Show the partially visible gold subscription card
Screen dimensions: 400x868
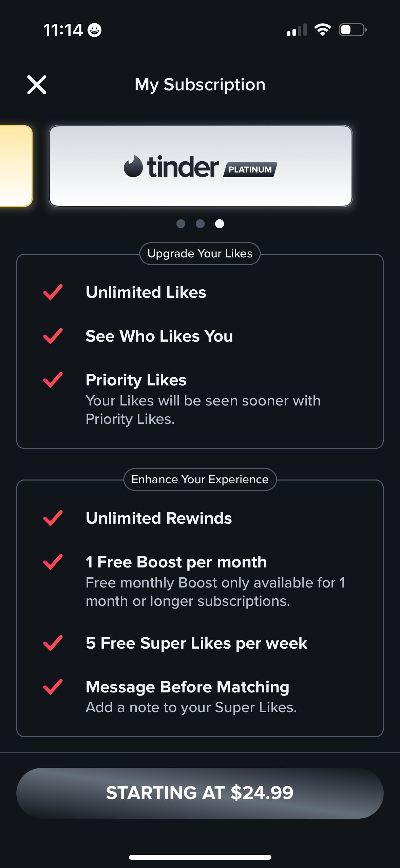pos(15,166)
